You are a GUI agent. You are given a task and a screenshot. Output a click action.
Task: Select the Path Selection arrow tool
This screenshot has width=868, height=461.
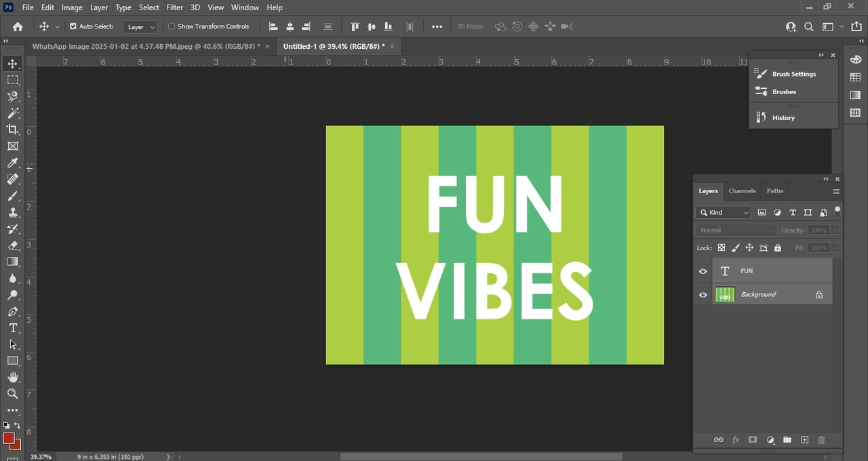(x=13, y=344)
